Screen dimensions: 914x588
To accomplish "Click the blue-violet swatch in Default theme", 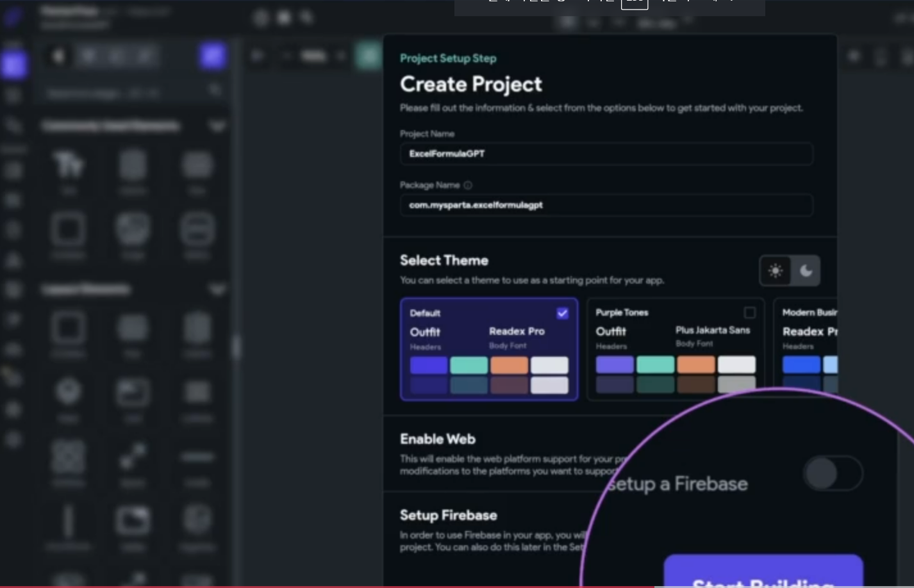I will [429, 365].
